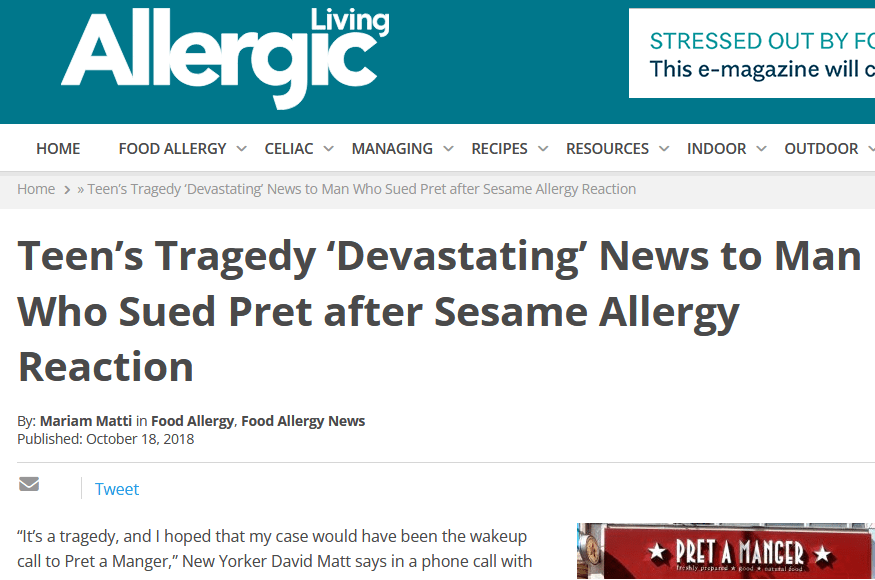This screenshot has height=580, width=875.
Task: Go to the HOME navigation item
Action: click(58, 149)
